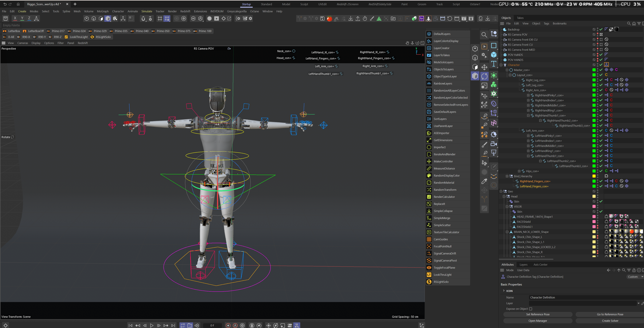Click the Create Solver button
Image resolution: width=644 pixels, height=328 pixels.
pos(610,321)
